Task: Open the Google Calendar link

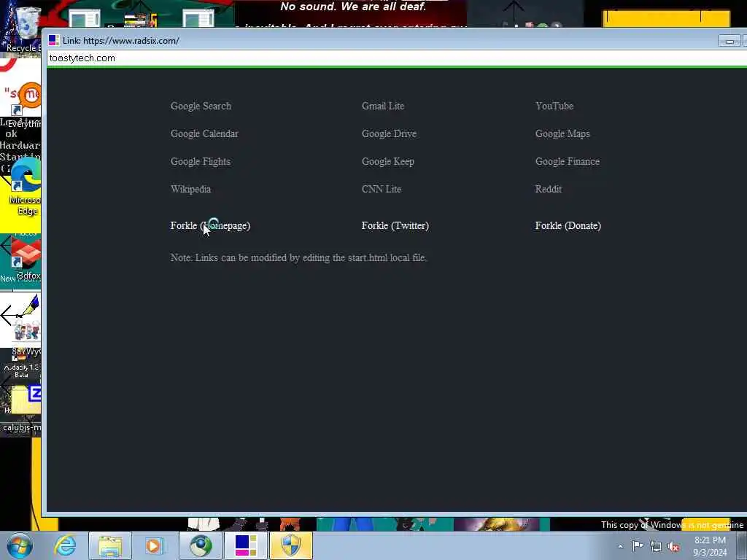Action: tap(204, 134)
